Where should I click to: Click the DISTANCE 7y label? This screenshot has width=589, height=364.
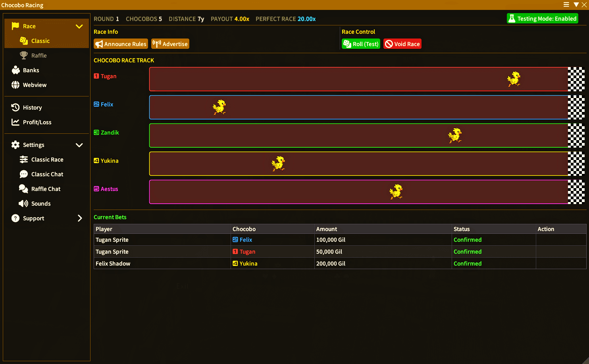click(x=186, y=19)
